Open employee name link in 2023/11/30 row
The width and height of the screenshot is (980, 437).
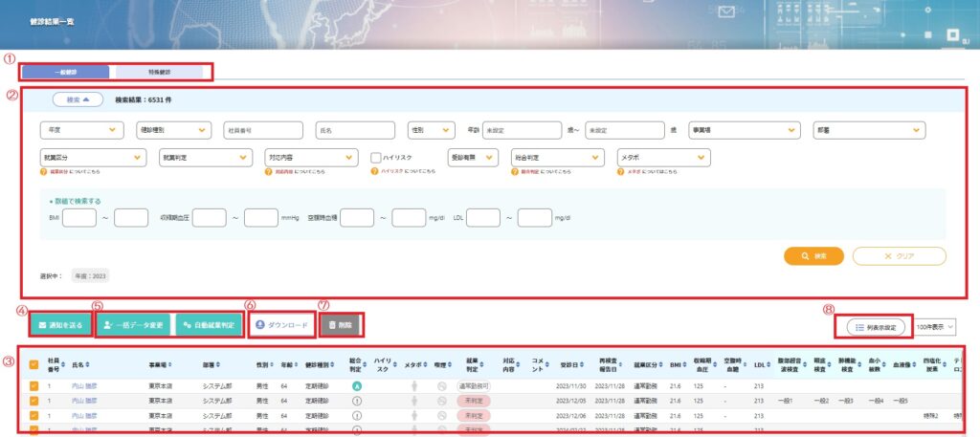pos(84,386)
